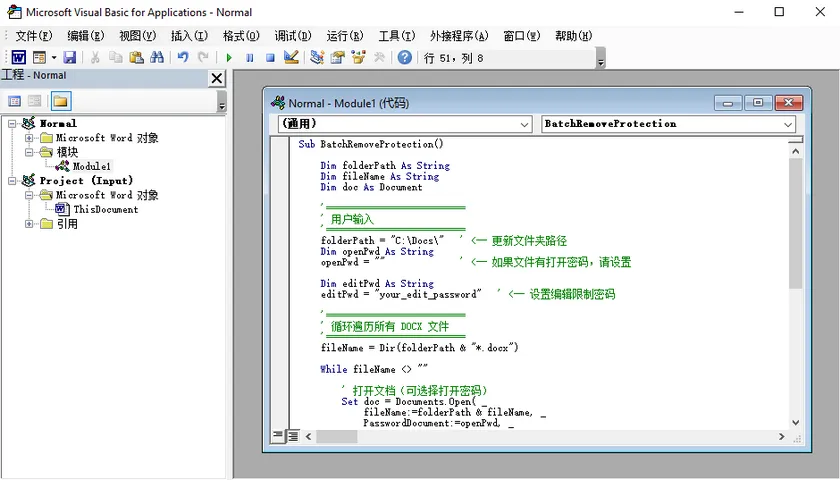Image resolution: width=840 pixels, height=480 pixels.
Task: Click the Copy toolbar icon
Action: (x=116, y=57)
